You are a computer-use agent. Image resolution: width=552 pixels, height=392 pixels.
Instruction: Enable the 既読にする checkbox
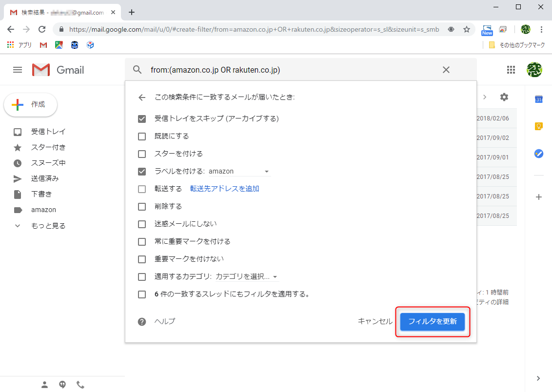(x=142, y=136)
